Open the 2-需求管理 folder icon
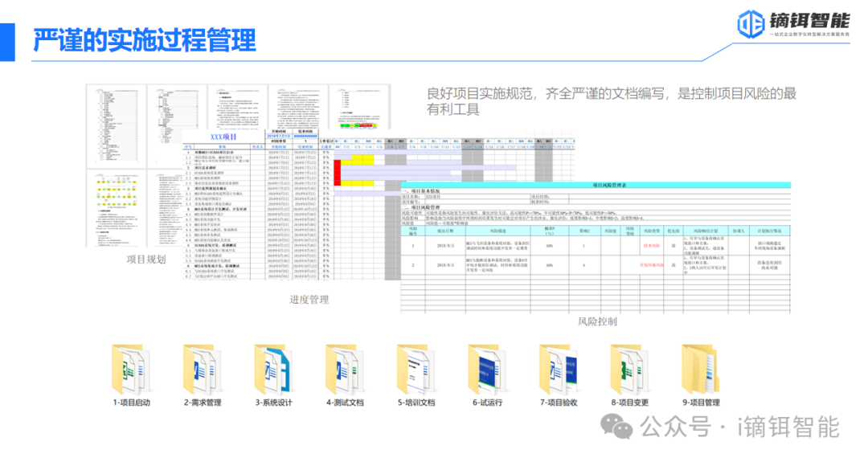This screenshot has height=462, width=868. [x=202, y=369]
